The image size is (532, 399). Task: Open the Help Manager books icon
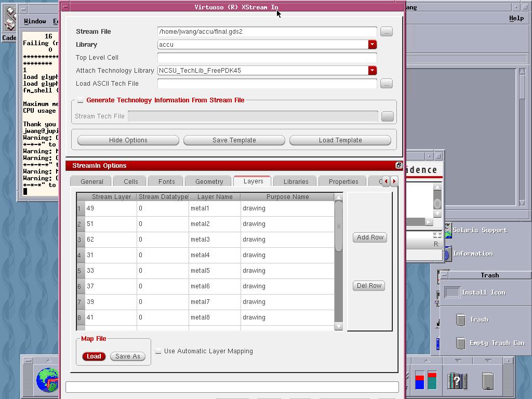click(457, 380)
